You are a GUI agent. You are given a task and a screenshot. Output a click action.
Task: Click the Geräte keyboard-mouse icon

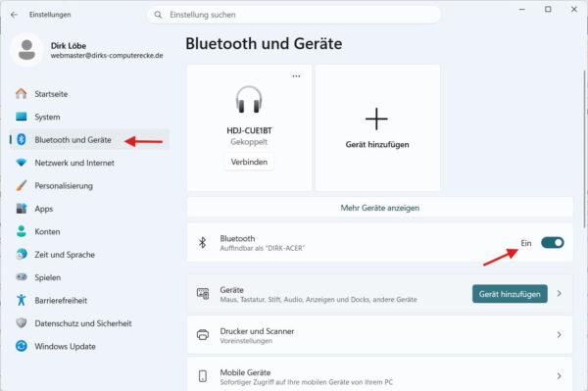203,294
